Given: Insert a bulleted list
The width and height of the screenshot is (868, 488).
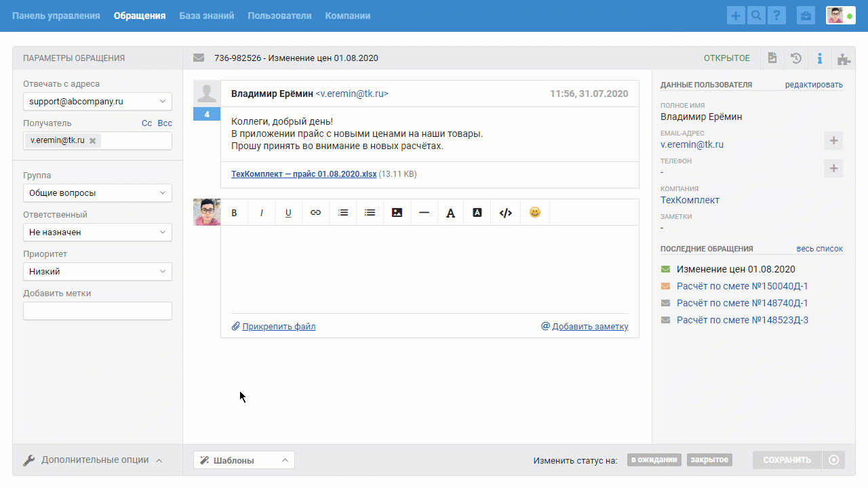Looking at the screenshot, I should coord(370,212).
